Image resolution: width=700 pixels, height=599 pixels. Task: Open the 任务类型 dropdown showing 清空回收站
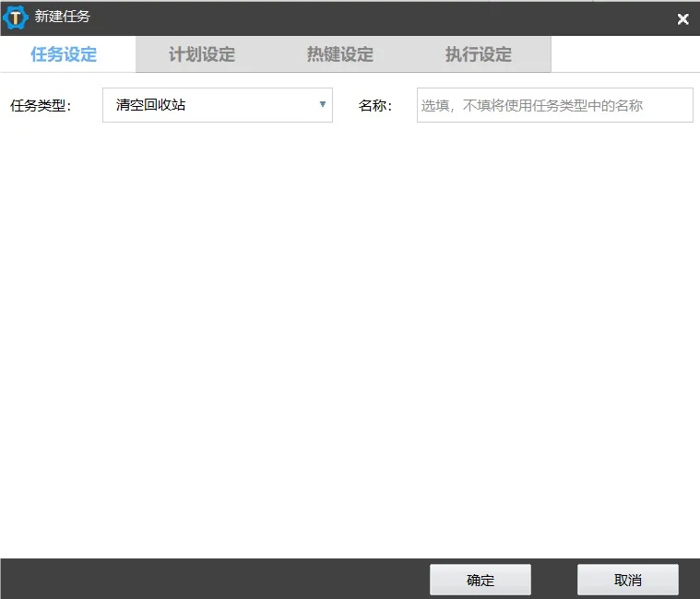click(218, 105)
